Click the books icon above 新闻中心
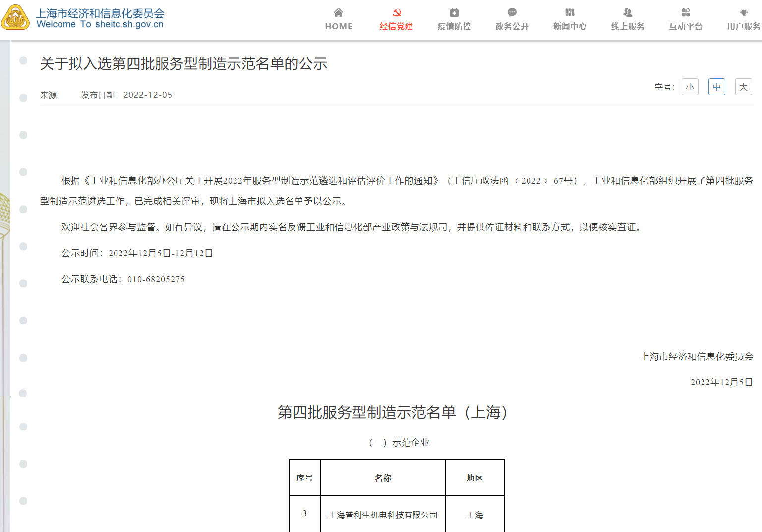 click(x=570, y=12)
